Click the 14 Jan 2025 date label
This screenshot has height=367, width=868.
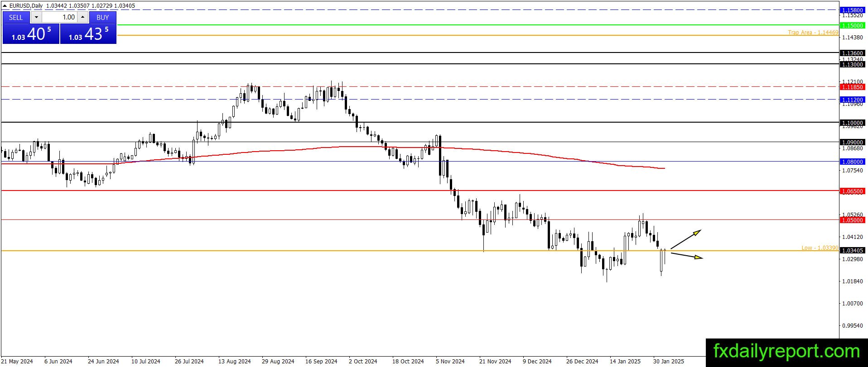click(625, 361)
